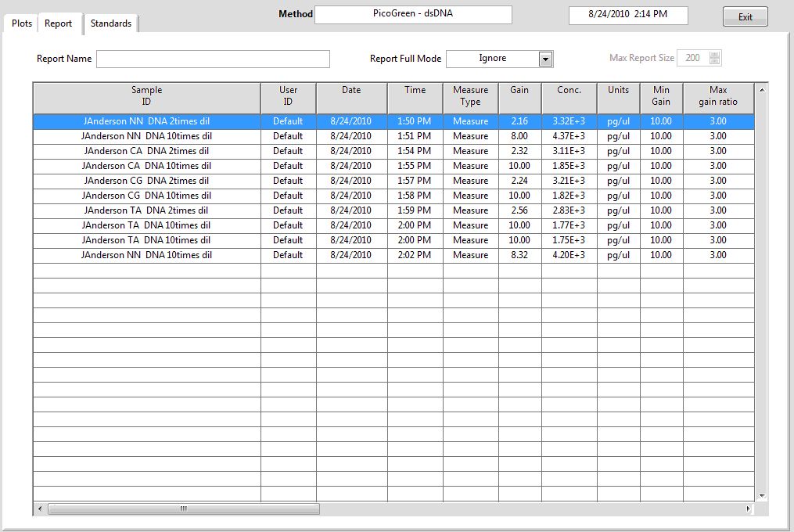Select row 'JAnderson TA DNA 2times dil'
This screenshot has width=794, height=532.
[393, 210]
